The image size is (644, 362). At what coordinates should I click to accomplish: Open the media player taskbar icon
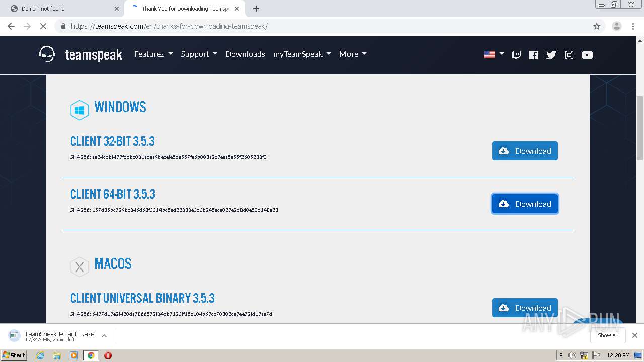[74, 355]
